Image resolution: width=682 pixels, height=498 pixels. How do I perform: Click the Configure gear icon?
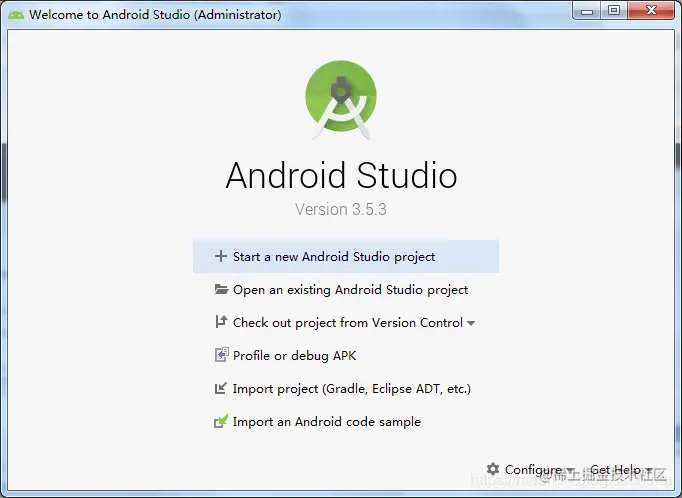point(493,469)
